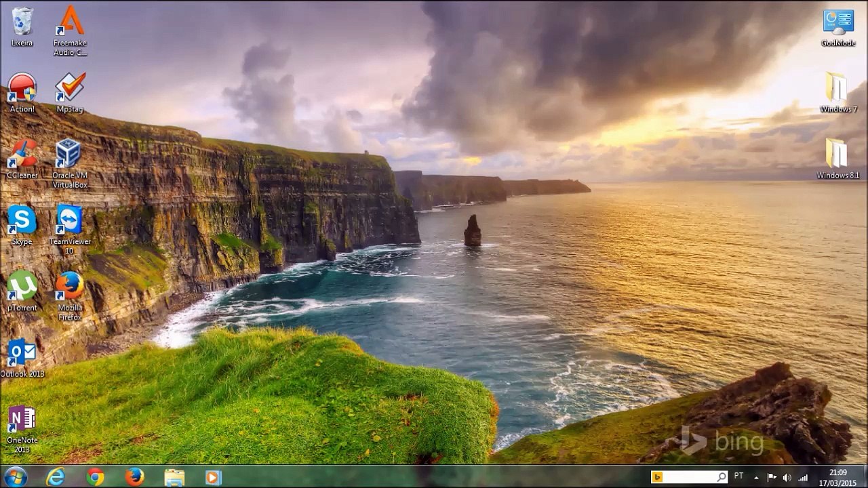Click the Bing search box in taskbar
The height and width of the screenshot is (488, 868).
(689, 477)
